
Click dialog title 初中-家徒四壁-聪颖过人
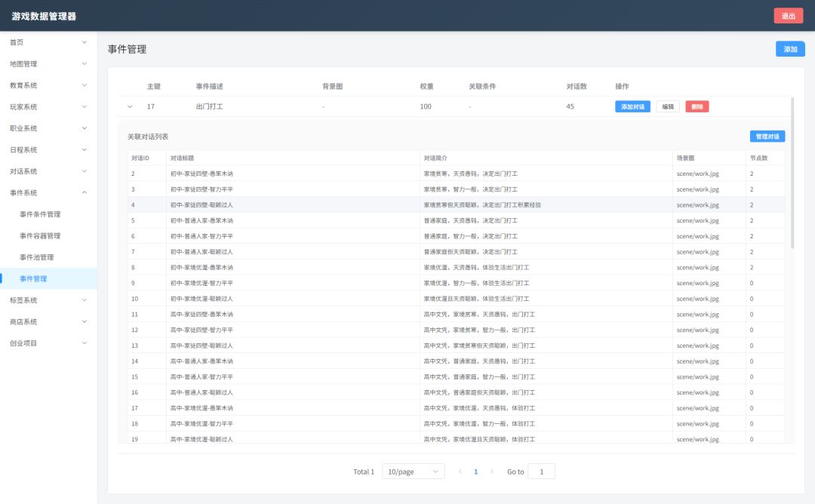pos(201,204)
